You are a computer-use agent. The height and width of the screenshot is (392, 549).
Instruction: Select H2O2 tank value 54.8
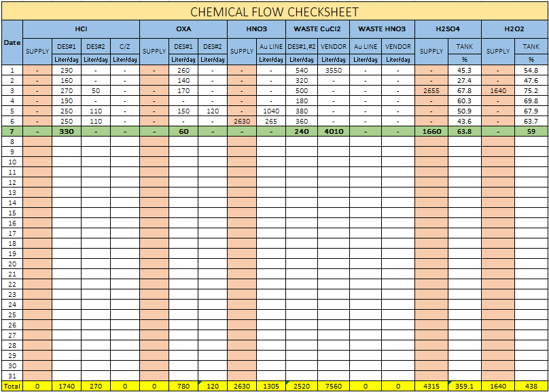531,71
